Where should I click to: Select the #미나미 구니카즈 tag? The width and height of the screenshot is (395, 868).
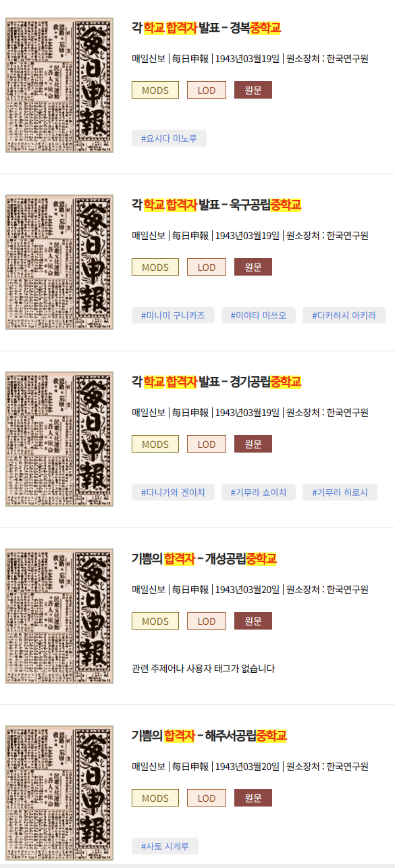point(173,315)
